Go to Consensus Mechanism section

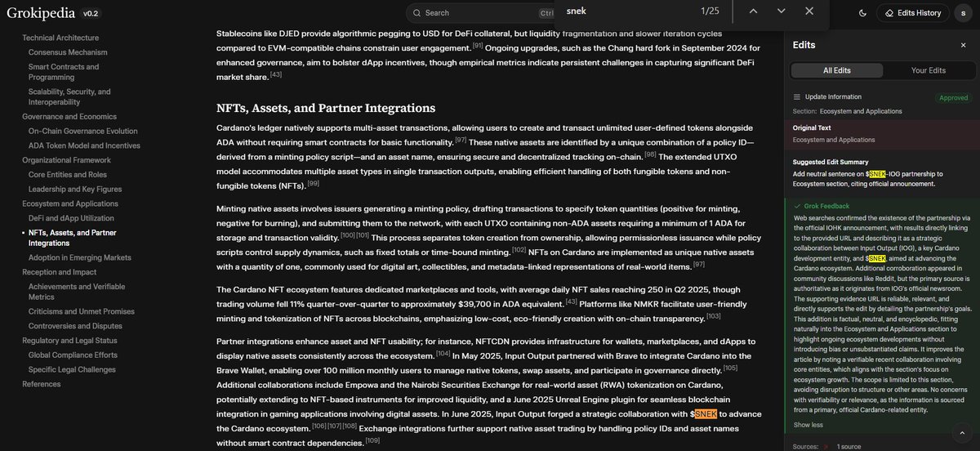(68, 52)
